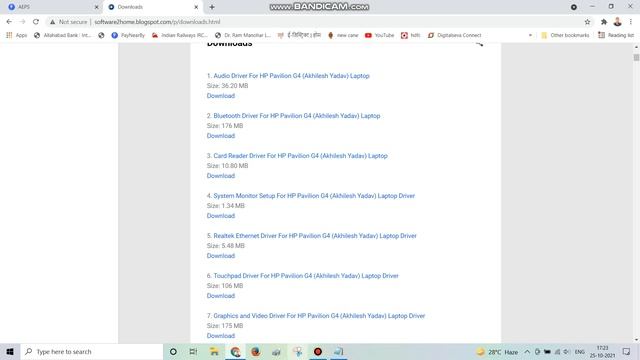Switch to the AEPS tab
Screen dimensions: 640x360
pyautogui.click(x=51, y=7)
